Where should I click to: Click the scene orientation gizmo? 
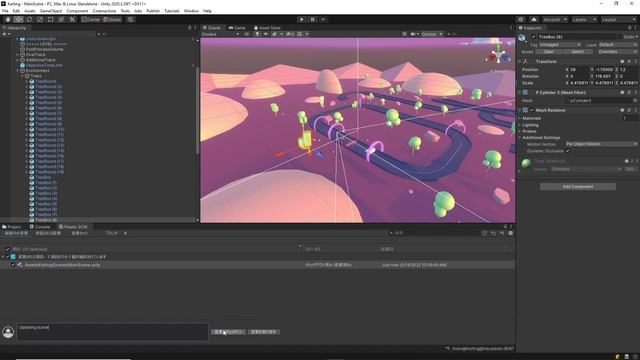[498, 55]
